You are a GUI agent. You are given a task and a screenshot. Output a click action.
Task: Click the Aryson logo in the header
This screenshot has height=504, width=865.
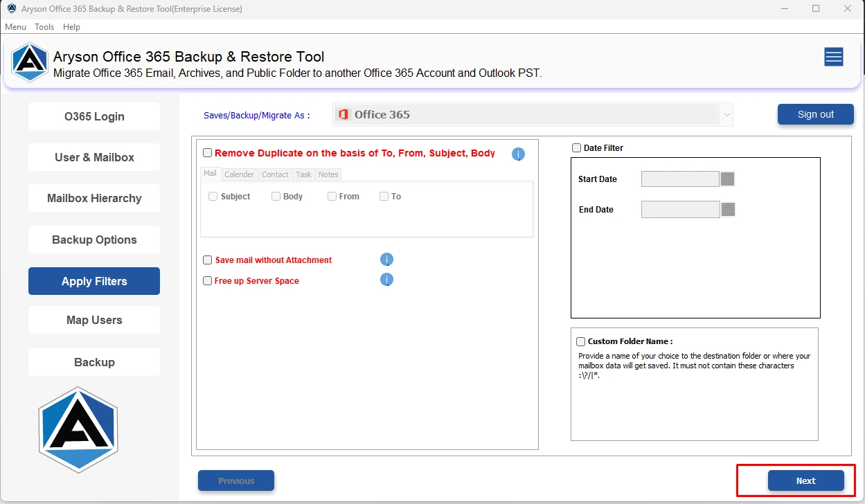point(30,63)
